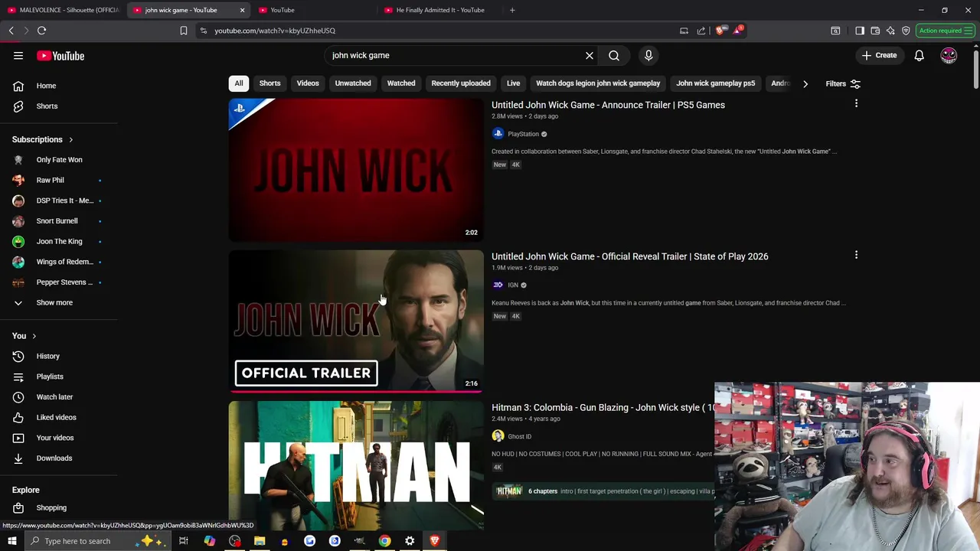This screenshot has width=980, height=551.
Task: Expand Show more subscriptions
Action: pyautogui.click(x=54, y=302)
